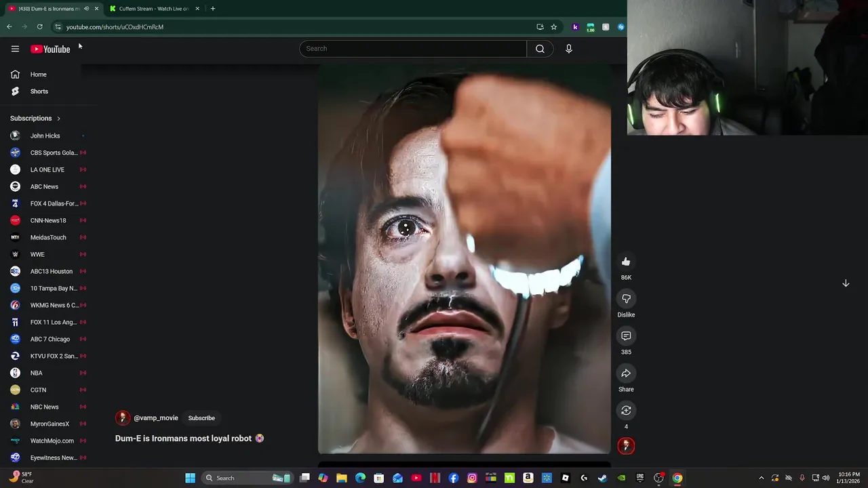
Task: Open the weather widget showing 58°F
Action: coord(20,478)
